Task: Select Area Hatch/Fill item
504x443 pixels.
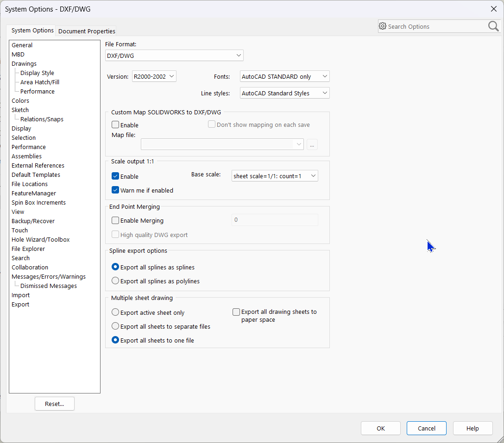Action: pos(40,82)
